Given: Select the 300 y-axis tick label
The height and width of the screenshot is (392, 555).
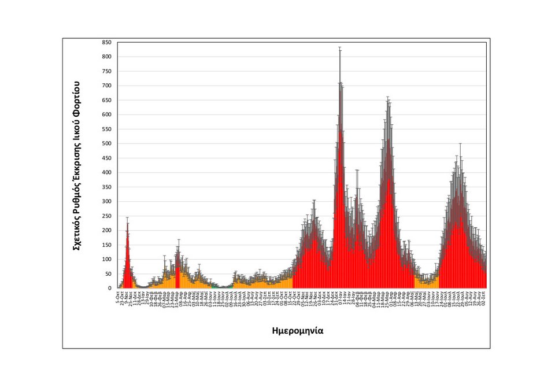Looking at the screenshot, I should point(106,201).
